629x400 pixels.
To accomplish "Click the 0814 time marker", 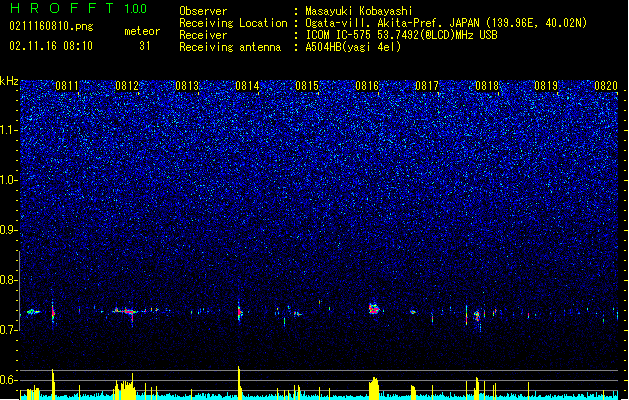I will click(247, 86).
